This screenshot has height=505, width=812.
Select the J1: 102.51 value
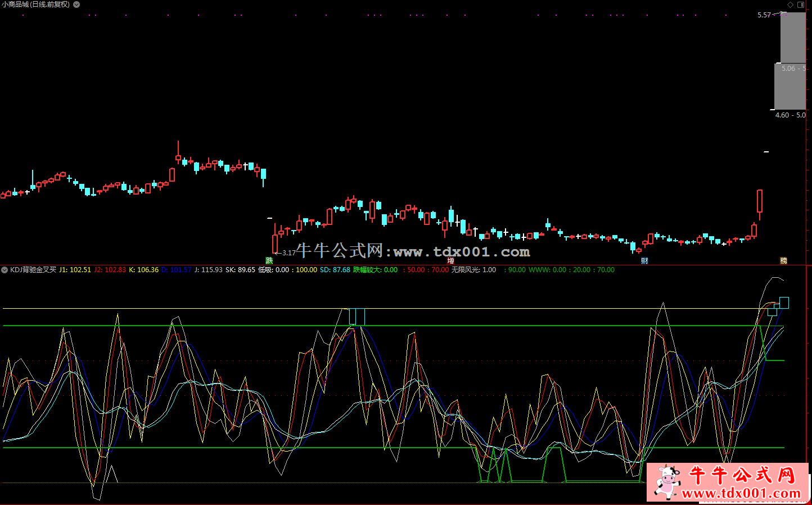[75, 270]
